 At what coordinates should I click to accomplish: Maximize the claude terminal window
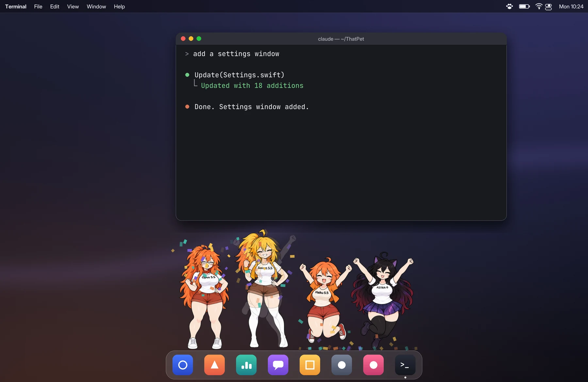pos(199,39)
